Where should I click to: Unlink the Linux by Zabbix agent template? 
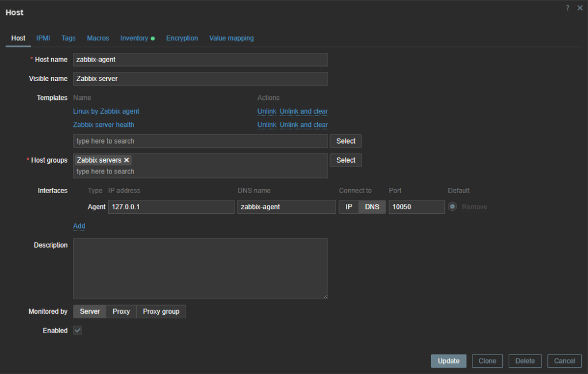267,111
